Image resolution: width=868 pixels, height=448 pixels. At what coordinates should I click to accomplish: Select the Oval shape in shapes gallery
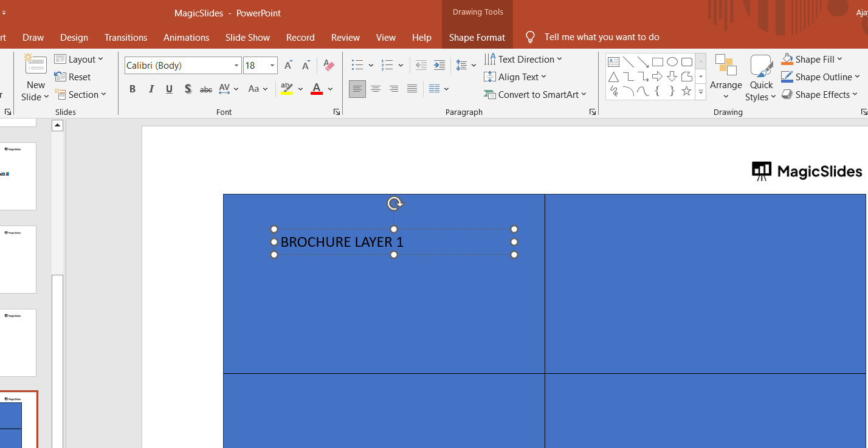point(672,62)
